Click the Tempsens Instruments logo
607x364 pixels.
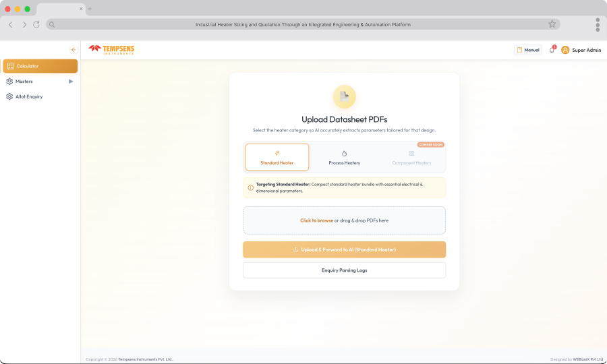111,49
